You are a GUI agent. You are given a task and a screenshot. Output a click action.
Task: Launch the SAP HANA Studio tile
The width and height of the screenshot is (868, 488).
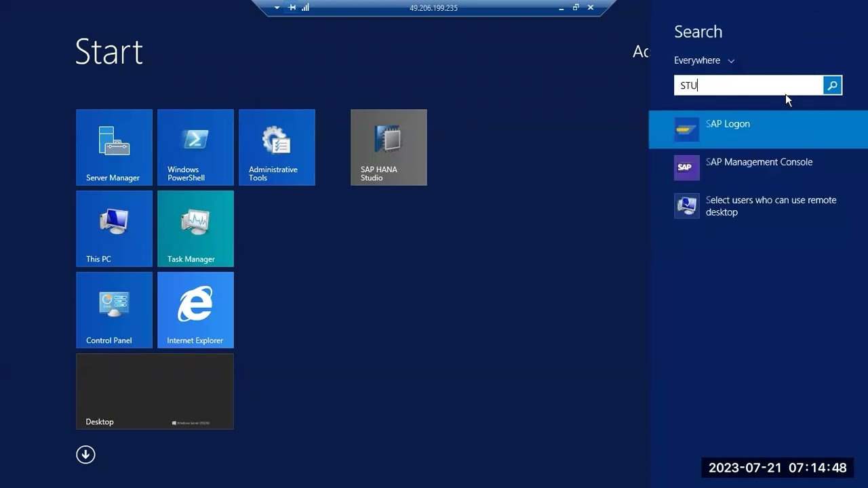point(389,147)
